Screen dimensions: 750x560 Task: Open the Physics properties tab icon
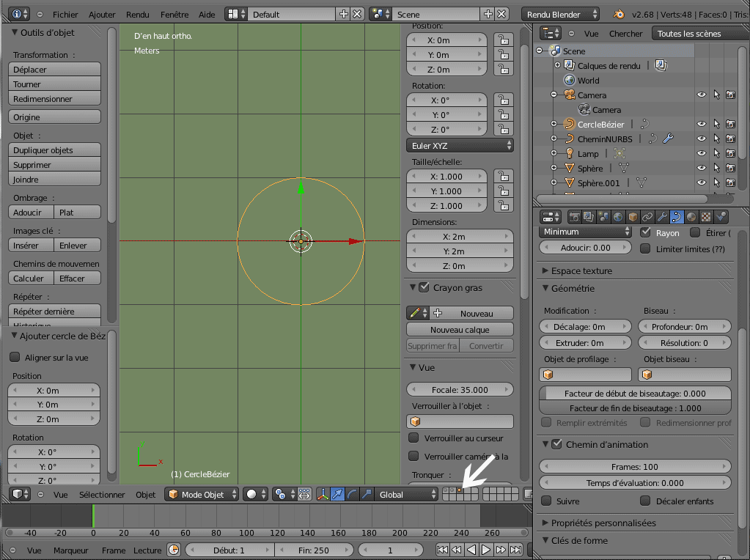(721, 217)
